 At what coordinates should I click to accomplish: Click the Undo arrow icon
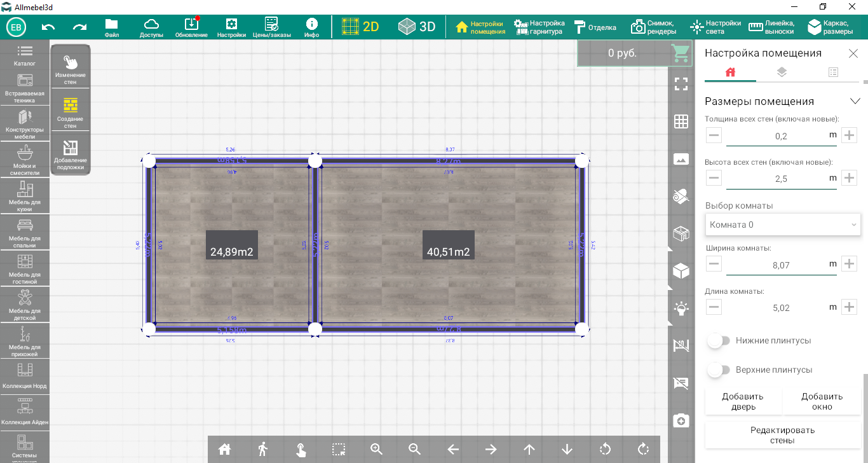click(48, 27)
